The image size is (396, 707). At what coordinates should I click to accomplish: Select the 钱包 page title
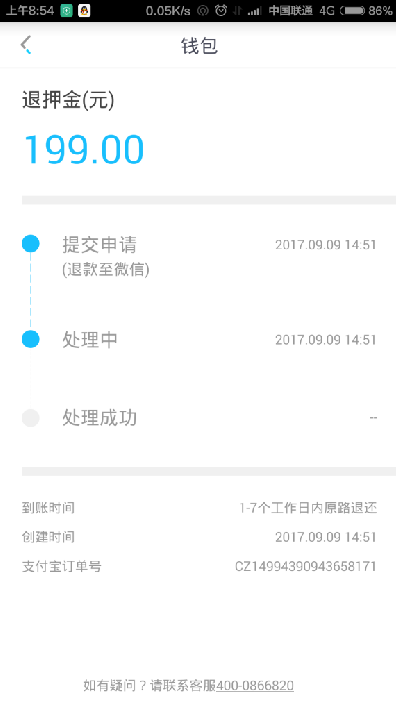pos(199,46)
